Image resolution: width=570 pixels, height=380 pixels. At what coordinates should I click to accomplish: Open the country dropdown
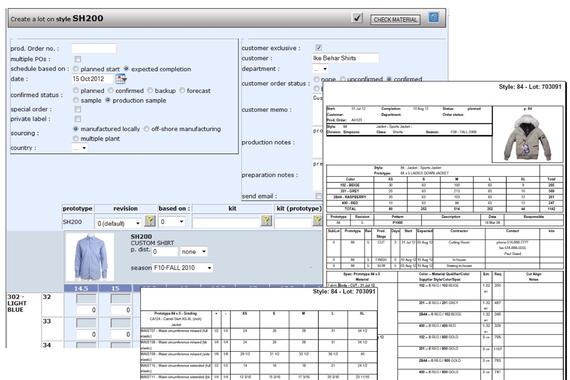79,148
